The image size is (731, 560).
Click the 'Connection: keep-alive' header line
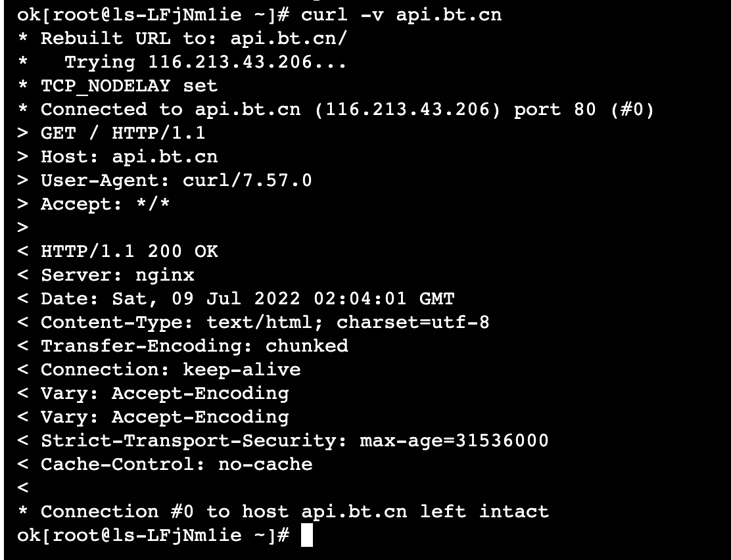170,369
